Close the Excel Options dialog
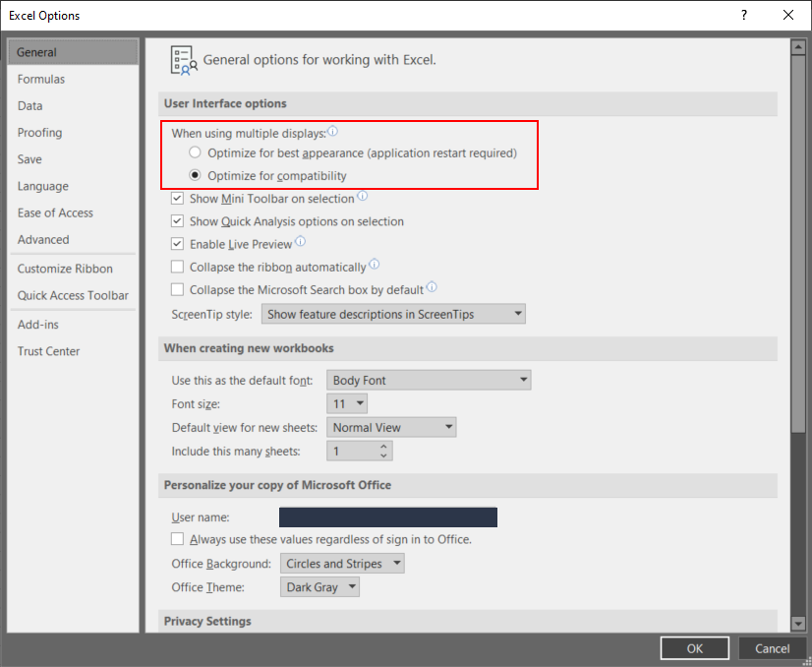 pyautogui.click(x=788, y=15)
